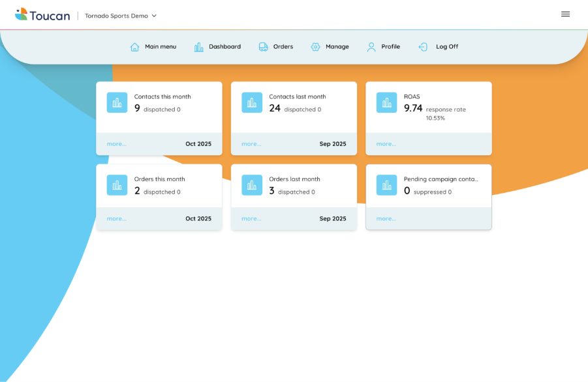
Task: Click the gear icon for Manage
Action: pos(316,47)
